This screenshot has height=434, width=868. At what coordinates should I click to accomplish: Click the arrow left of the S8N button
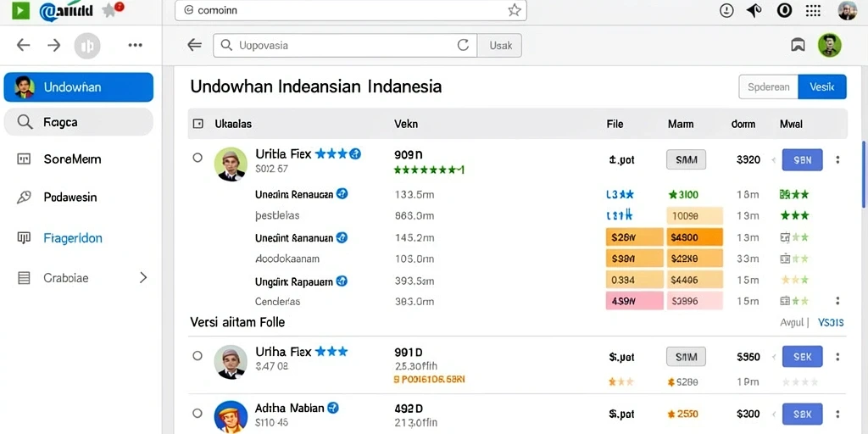(774, 160)
